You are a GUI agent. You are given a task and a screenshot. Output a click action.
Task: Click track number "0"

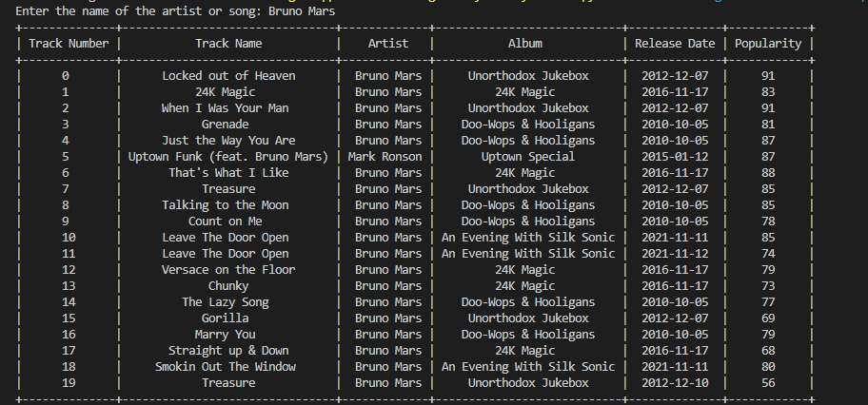coord(66,76)
